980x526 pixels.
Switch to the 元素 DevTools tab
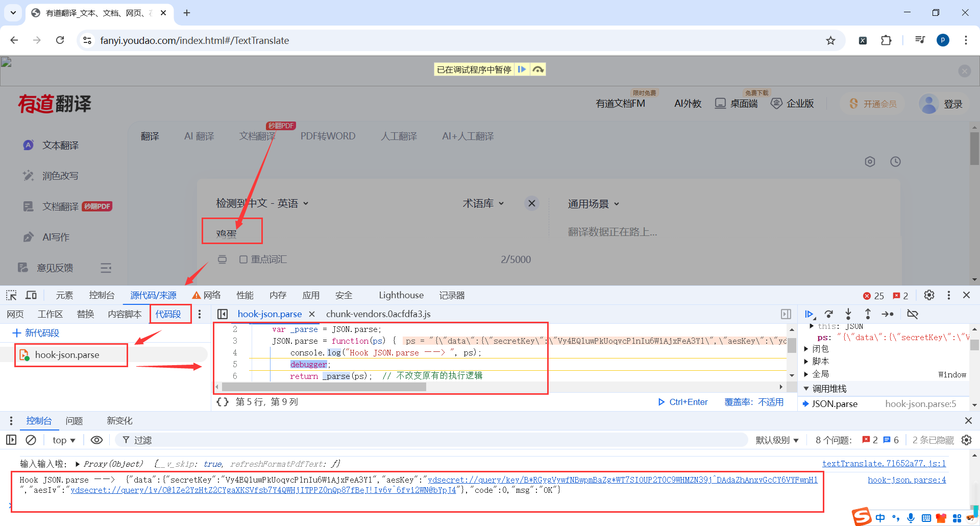tap(64, 295)
